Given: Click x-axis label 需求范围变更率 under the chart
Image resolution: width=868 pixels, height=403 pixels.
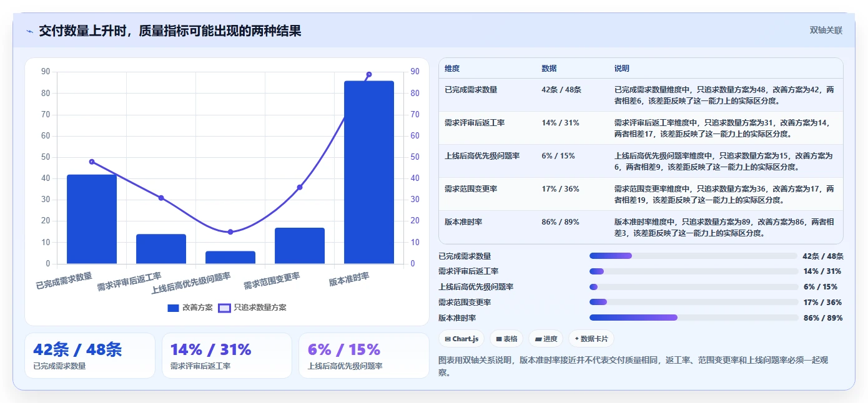Looking at the screenshot, I should (x=272, y=280).
